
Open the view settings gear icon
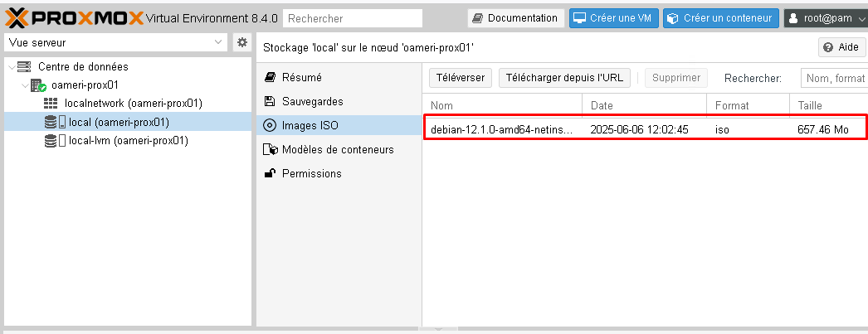pos(241,42)
